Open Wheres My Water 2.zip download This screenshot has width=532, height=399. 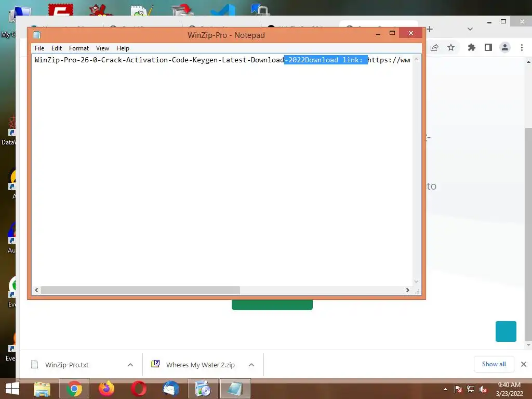pyautogui.click(x=200, y=365)
